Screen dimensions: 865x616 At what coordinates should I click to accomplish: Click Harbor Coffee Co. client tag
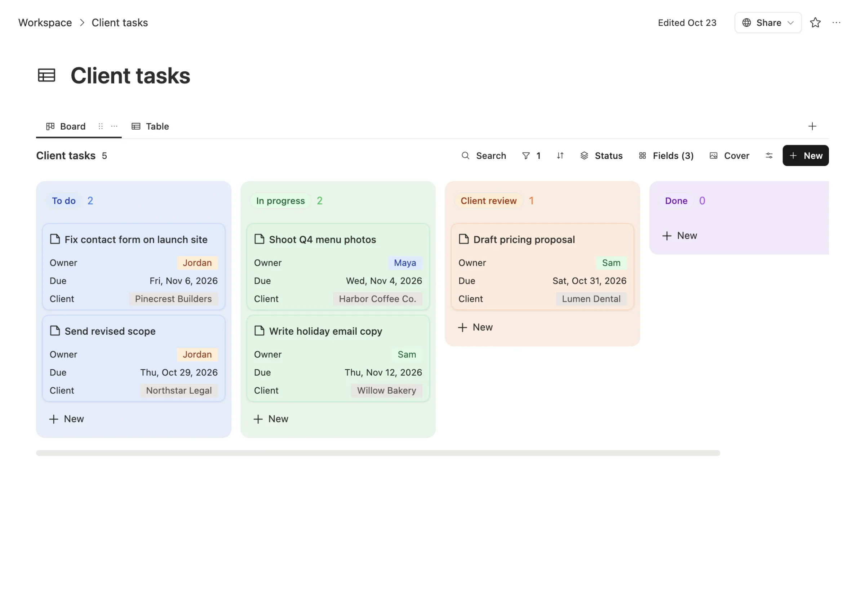(377, 299)
